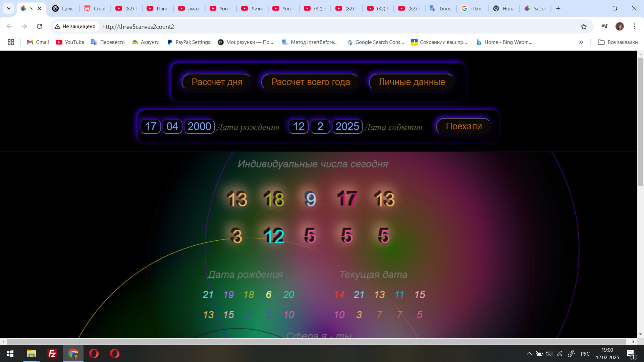
Task: Switch to the rfkm Google tab
Action: point(473,9)
